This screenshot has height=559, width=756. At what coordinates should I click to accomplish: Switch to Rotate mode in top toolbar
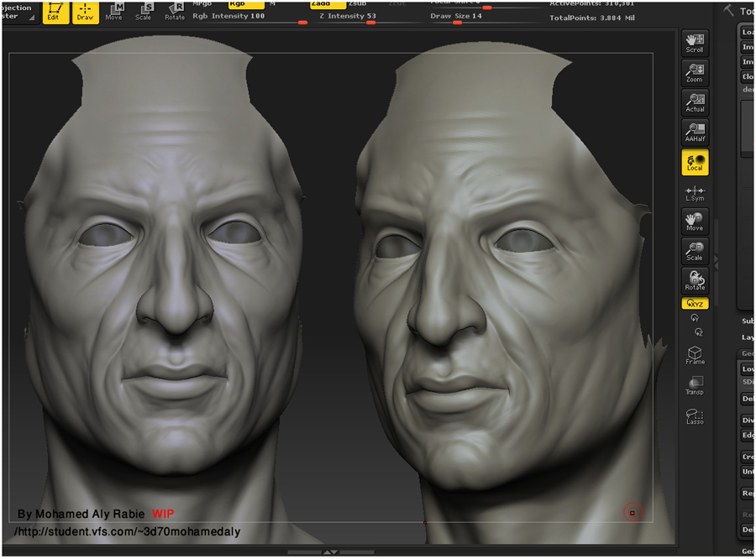pos(175,12)
